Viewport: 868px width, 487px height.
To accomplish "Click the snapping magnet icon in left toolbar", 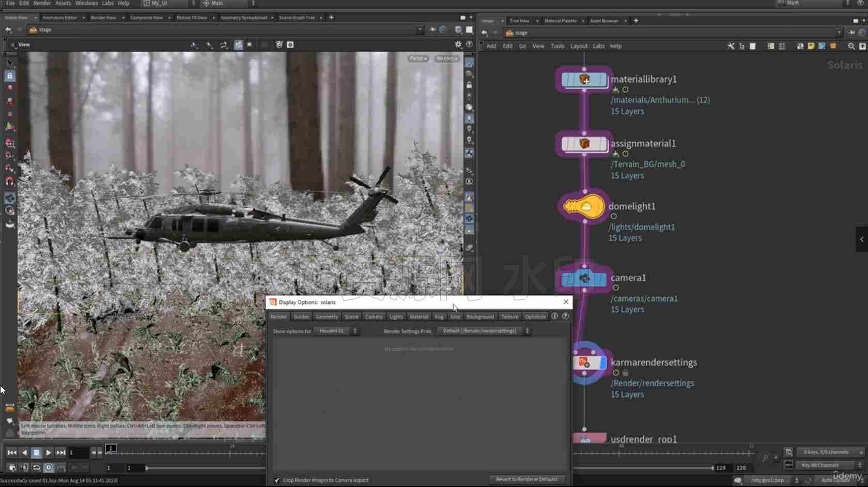I will tap(10, 181).
